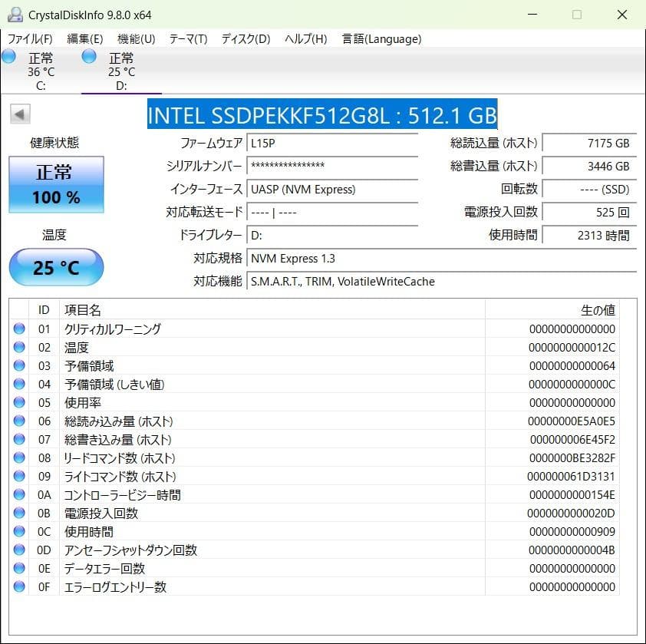Image resolution: width=646 pixels, height=644 pixels.
Task: Click the masked シリアルナンバー field
Action: click(332, 166)
